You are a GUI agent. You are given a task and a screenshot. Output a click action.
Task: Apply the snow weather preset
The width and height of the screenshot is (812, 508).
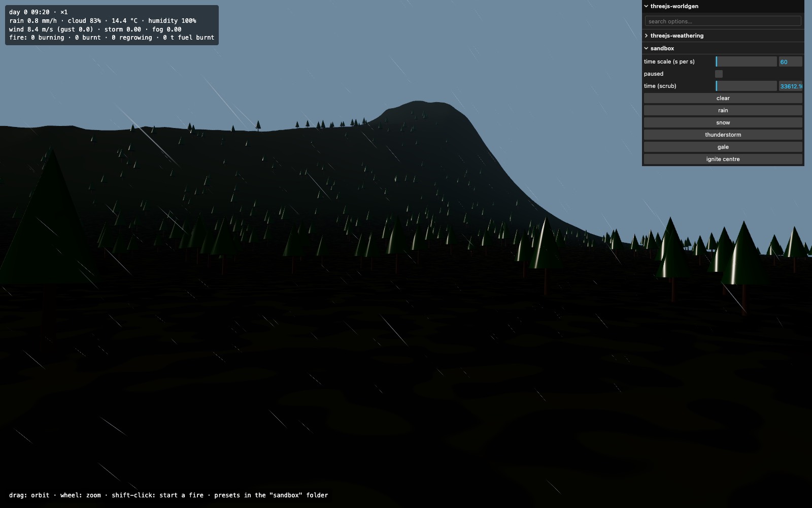pos(723,122)
